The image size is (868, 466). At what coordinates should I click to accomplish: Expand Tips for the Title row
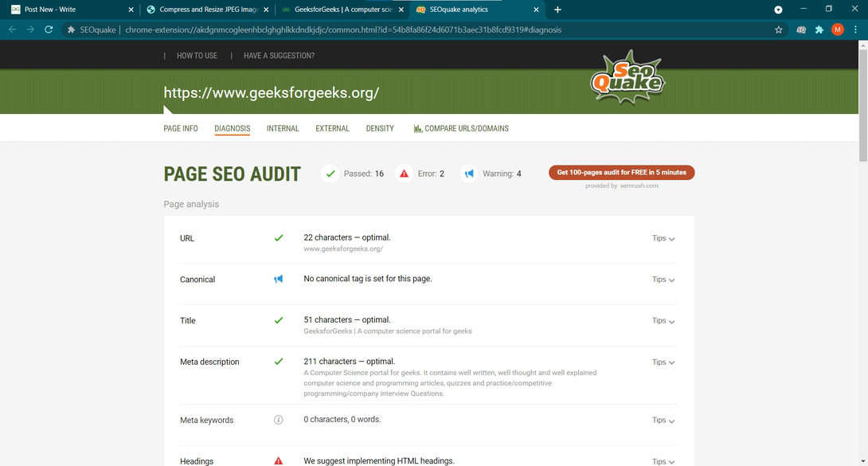tap(663, 321)
